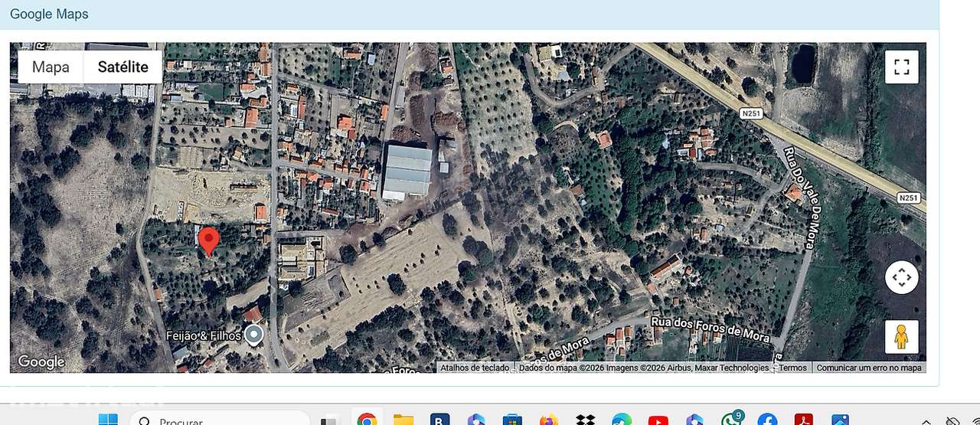The width and height of the screenshot is (980, 425).
Task: Select the Satélite map view
Action: coord(122,67)
